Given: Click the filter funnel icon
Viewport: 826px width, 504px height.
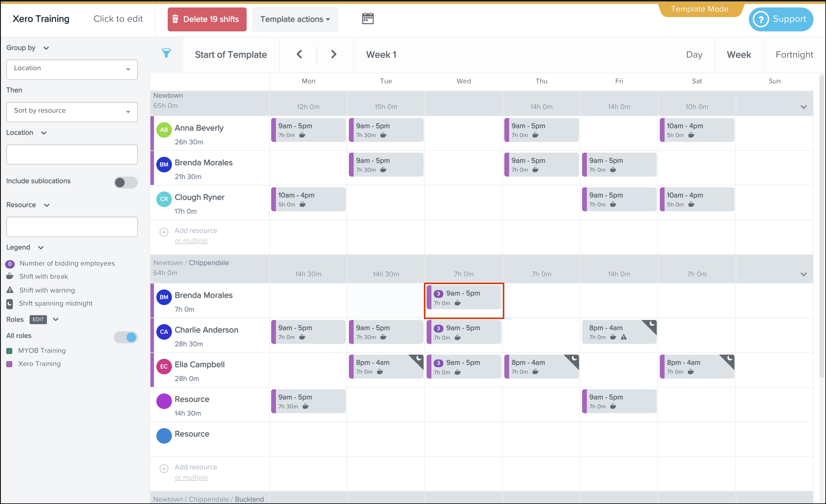Looking at the screenshot, I should click(x=166, y=53).
